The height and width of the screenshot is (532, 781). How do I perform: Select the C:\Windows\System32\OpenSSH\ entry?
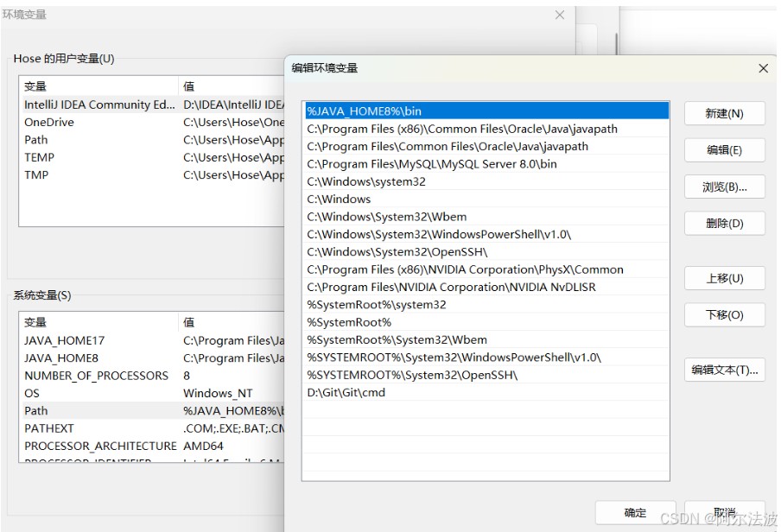click(397, 252)
